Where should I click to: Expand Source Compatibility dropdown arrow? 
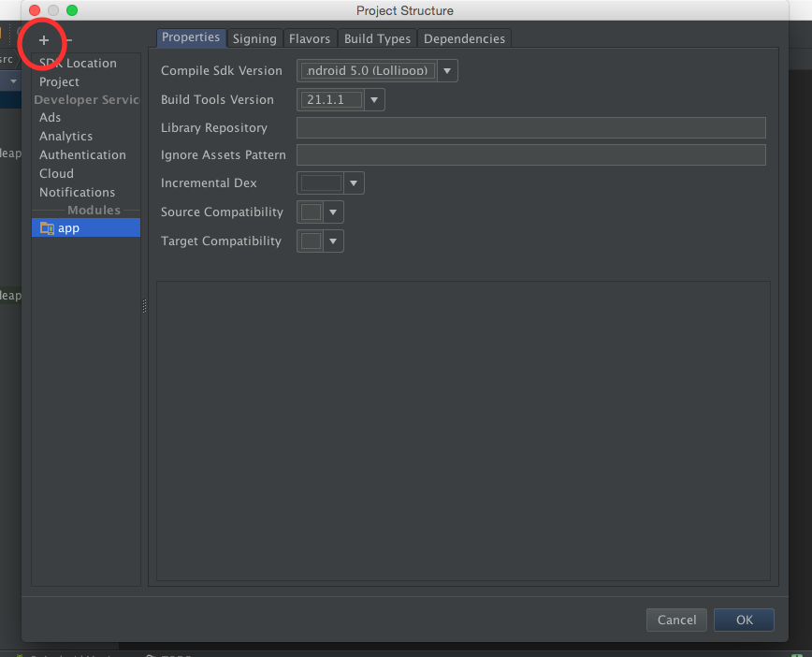[x=333, y=212]
